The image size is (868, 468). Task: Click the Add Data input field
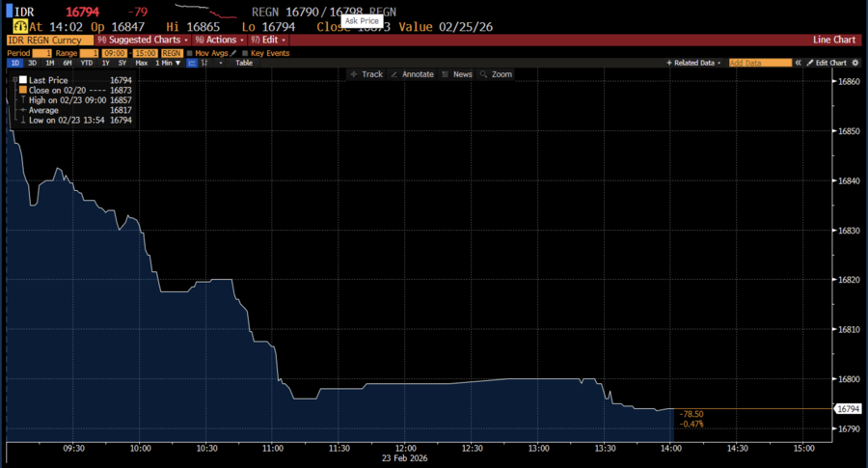click(759, 63)
